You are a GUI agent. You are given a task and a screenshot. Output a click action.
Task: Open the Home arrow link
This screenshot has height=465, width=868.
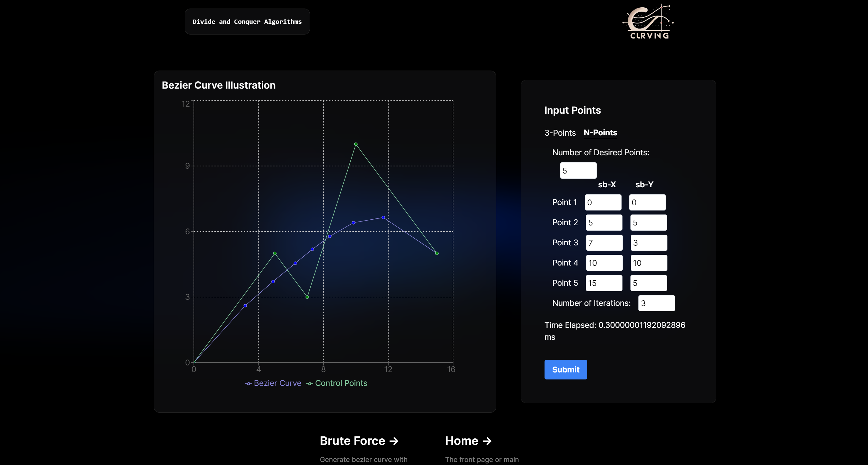coord(468,441)
